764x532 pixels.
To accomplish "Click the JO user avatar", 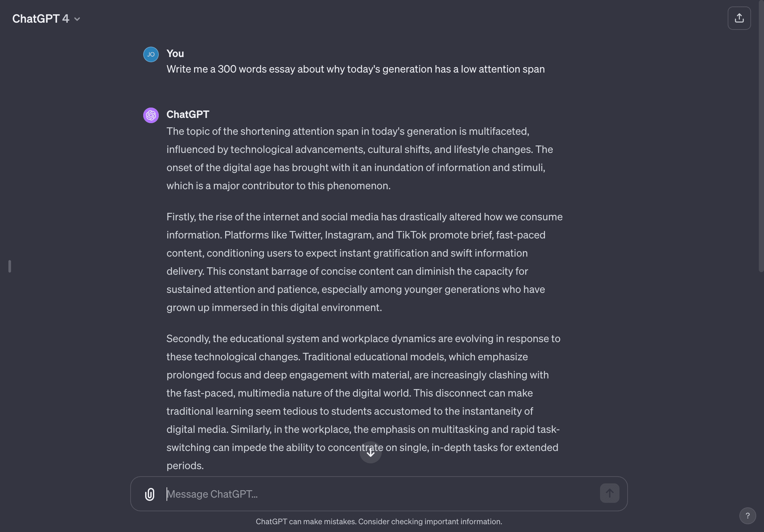I will (x=151, y=54).
